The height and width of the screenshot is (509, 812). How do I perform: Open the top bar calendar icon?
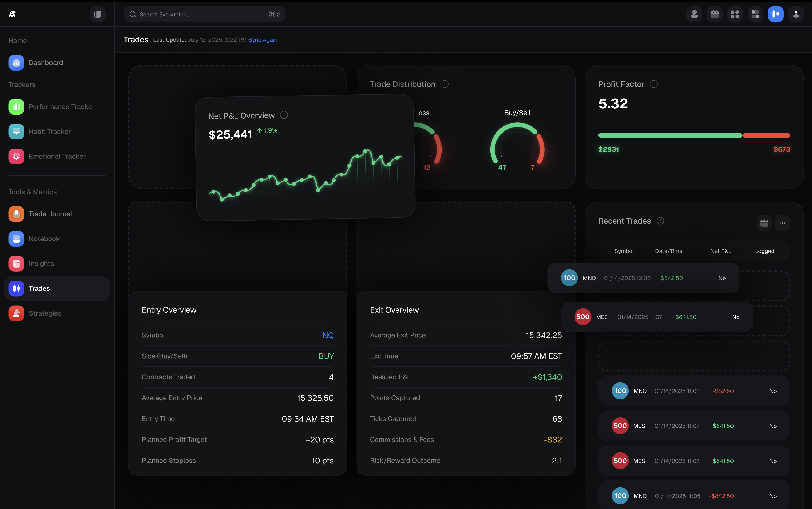click(x=714, y=14)
